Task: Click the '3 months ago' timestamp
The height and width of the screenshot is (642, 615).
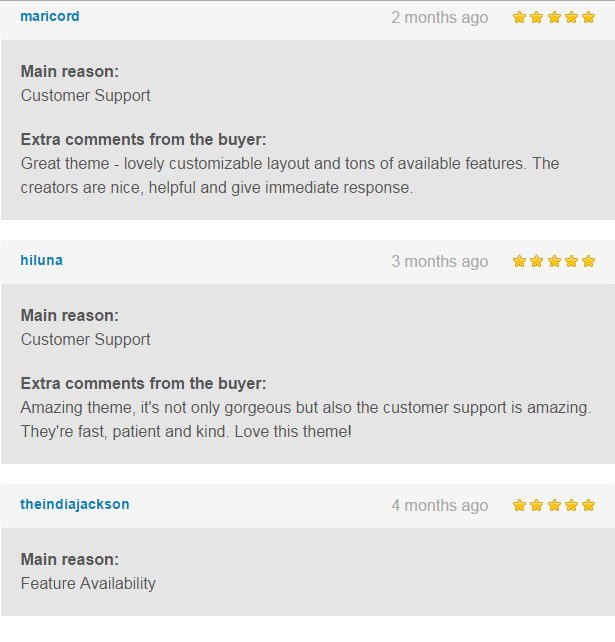Action: click(x=439, y=262)
